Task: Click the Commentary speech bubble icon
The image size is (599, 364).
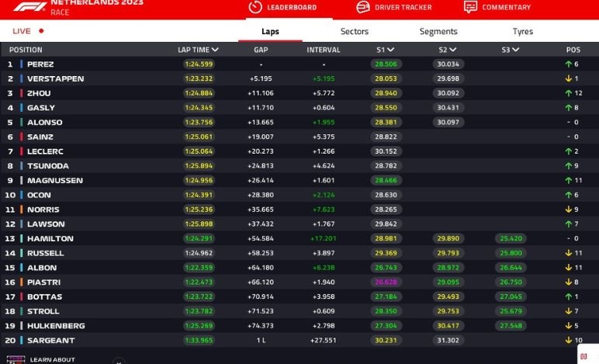Action: [470, 7]
